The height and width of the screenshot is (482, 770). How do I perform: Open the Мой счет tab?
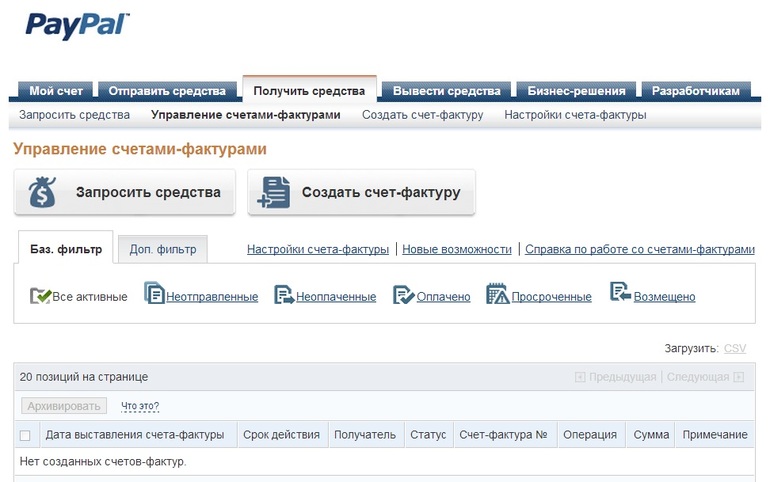[55, 91]
